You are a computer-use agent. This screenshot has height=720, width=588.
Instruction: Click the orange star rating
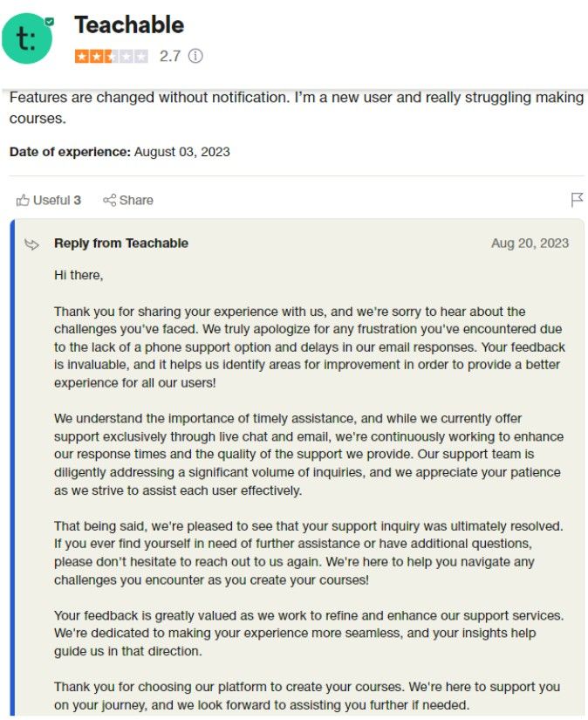(x=111, y=57)
